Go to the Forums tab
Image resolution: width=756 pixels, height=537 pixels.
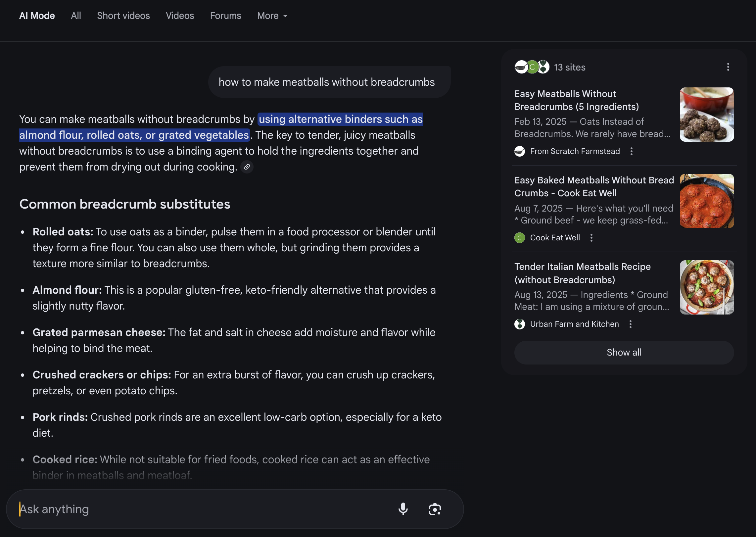(x=225, y=16)
